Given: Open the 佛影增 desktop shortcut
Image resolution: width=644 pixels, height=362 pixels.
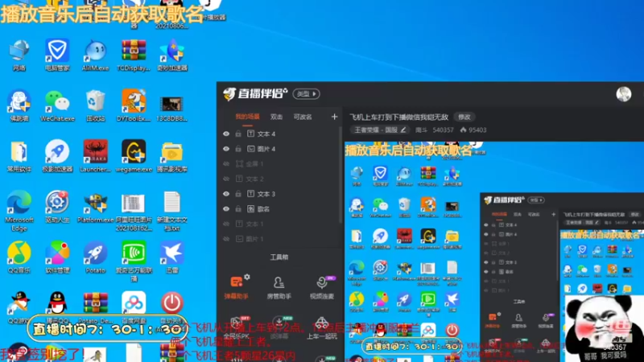Looking at the screenshot, I should pyautogui.click(x=19, y=105).
